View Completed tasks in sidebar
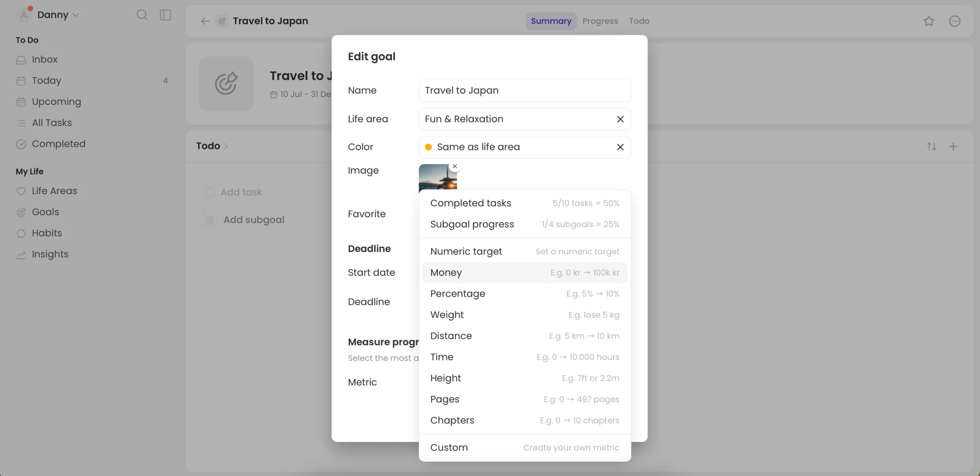Image resolution: width=980 pixels, height=476 pixels. pos(58,144)
